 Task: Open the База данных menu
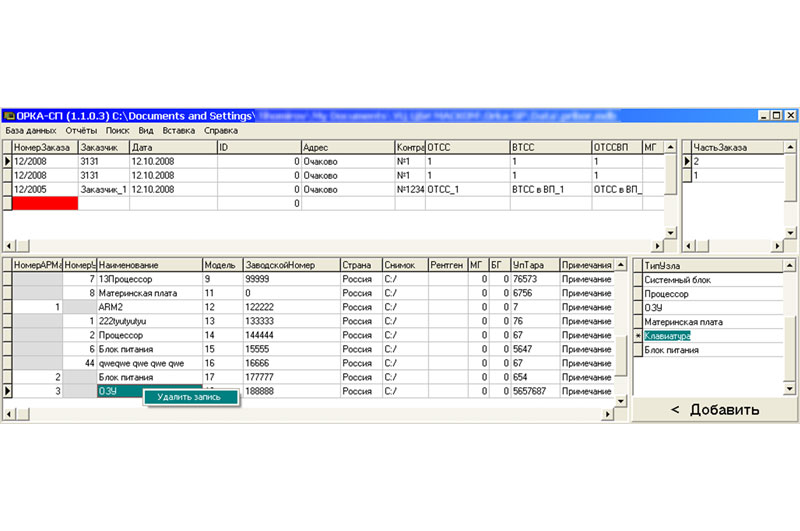(31, 131)
